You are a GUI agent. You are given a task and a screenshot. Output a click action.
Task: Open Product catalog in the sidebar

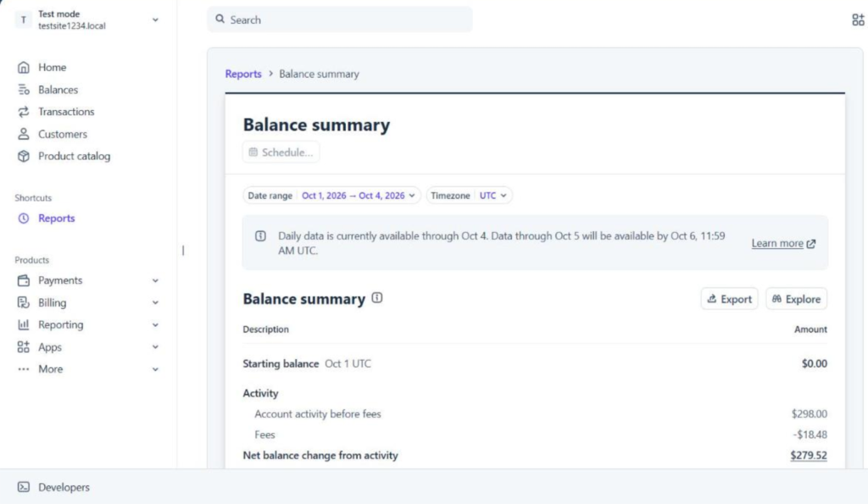75,156
